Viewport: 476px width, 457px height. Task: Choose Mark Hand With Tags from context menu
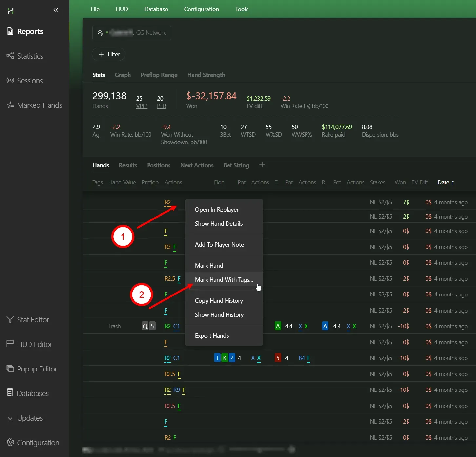[224, 280]
